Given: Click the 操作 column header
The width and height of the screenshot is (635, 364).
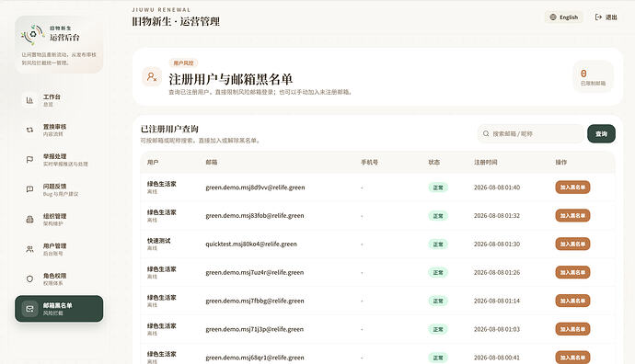Looking at the screenshot, I should (x=560, y=162).
